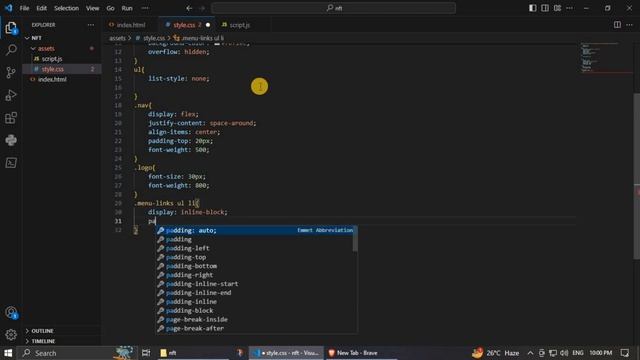
Task: Open the Edit menu
Action: [41, 8]
